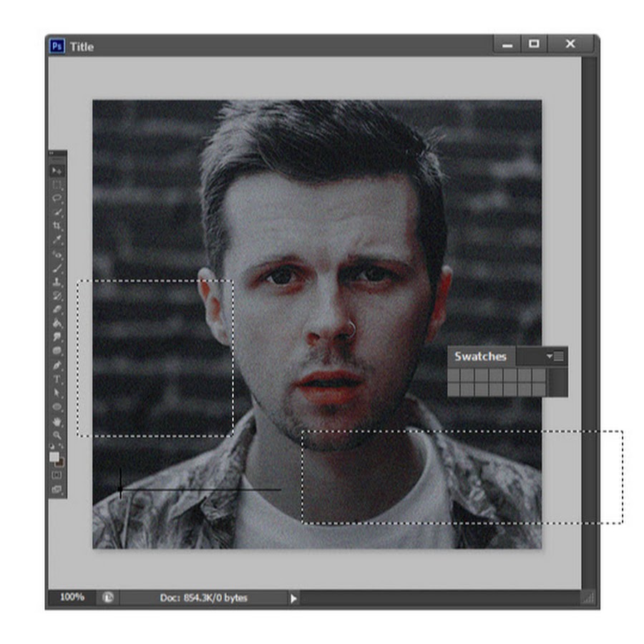Image resolution: width=644 pixels, height=644 pixels.
Task: Swap foreground and background colors
Action: [x=62, y=446]
